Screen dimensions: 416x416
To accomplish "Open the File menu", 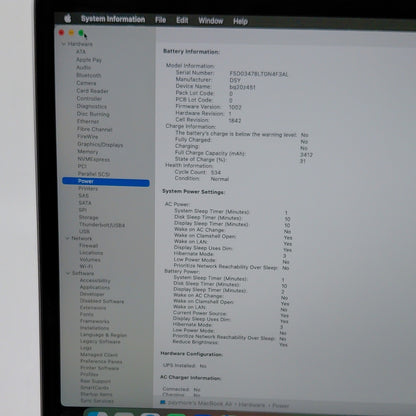I will (160, 20).
